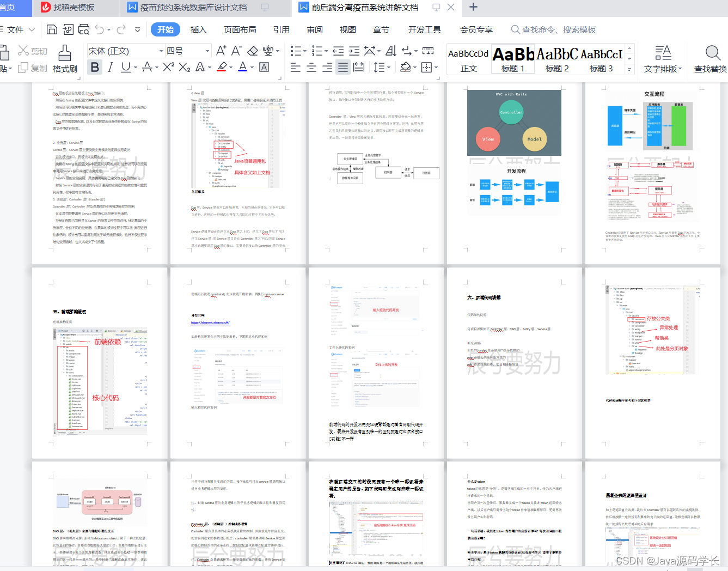Apply the 标题 1 style
728x571 pixels.
coord(513,59)
